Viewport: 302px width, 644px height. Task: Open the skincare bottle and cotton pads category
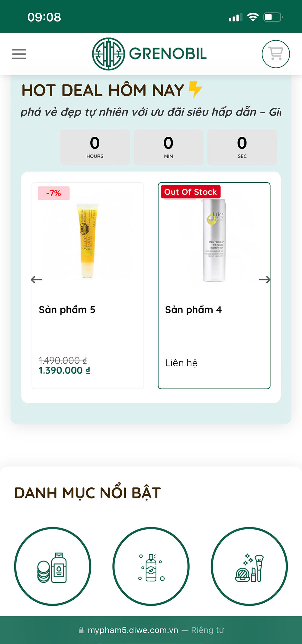click(53, 566)
